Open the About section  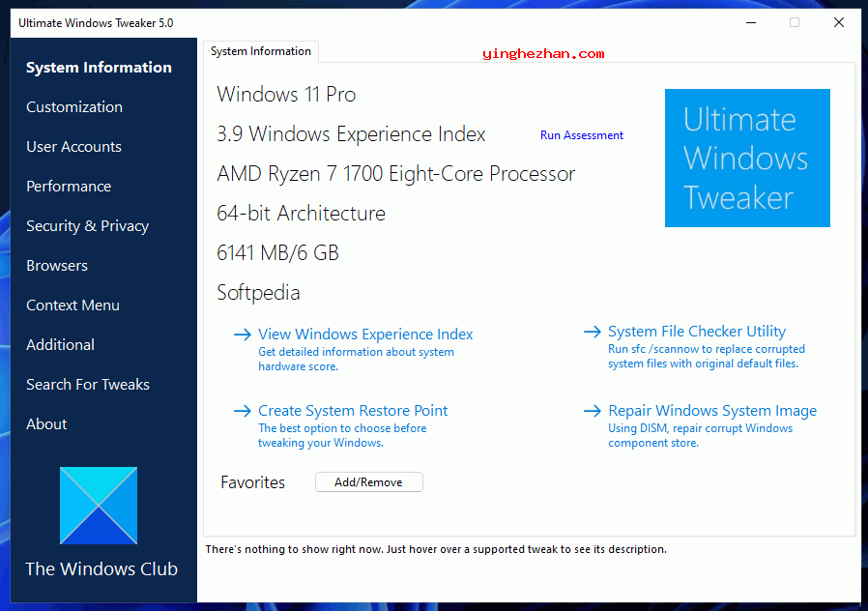[x=46, y=424]
